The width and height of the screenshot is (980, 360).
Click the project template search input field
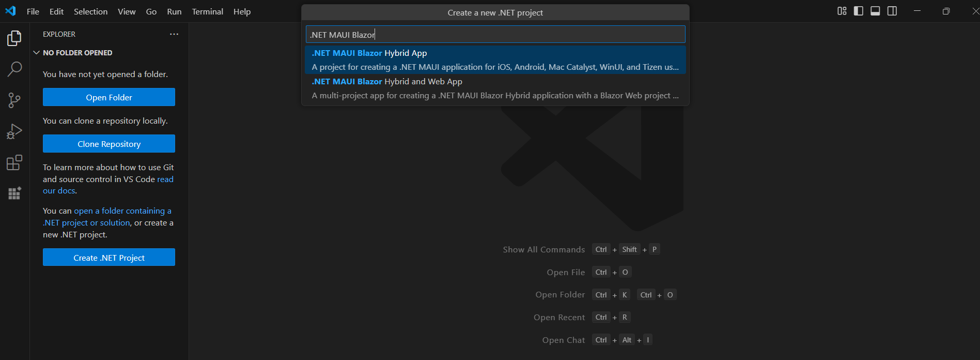[x=495, y=35]
